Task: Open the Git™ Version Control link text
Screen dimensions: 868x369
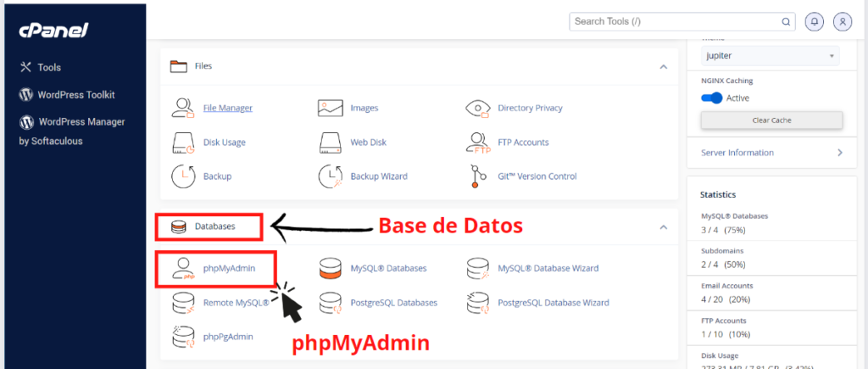Action: pos(537,176)
